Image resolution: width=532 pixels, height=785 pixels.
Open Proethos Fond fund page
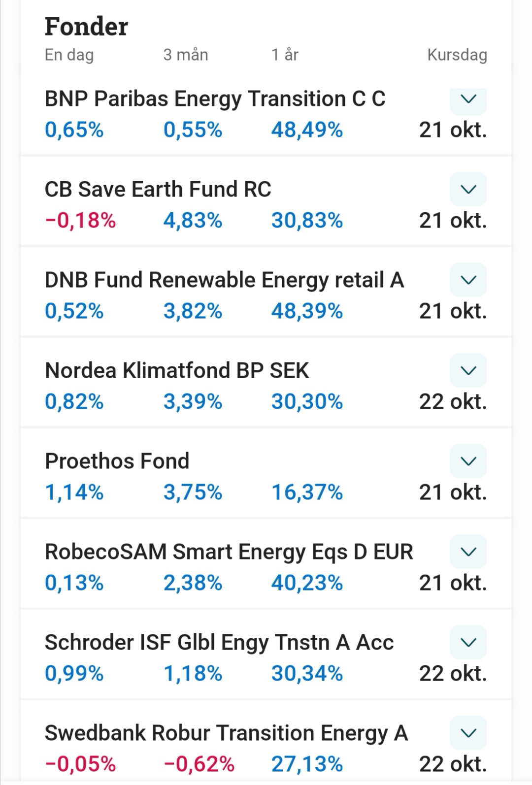coord(117,461)
